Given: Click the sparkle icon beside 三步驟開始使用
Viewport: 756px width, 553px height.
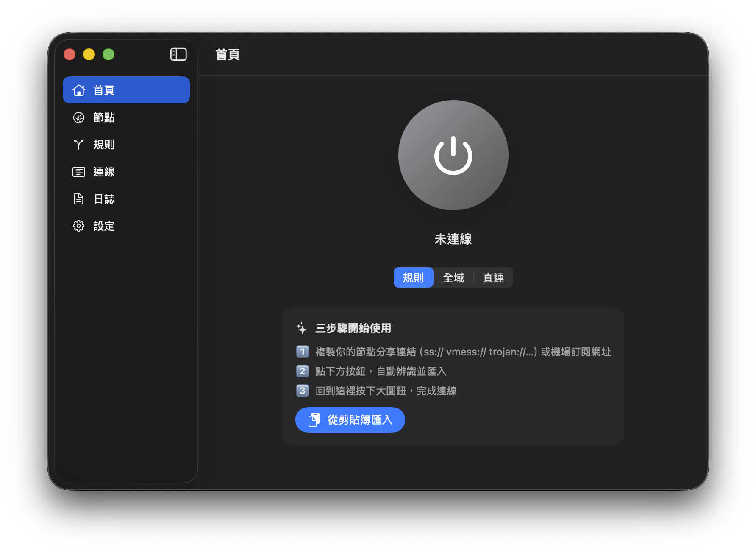Looking at the screenshot, I should pos(302,328).
